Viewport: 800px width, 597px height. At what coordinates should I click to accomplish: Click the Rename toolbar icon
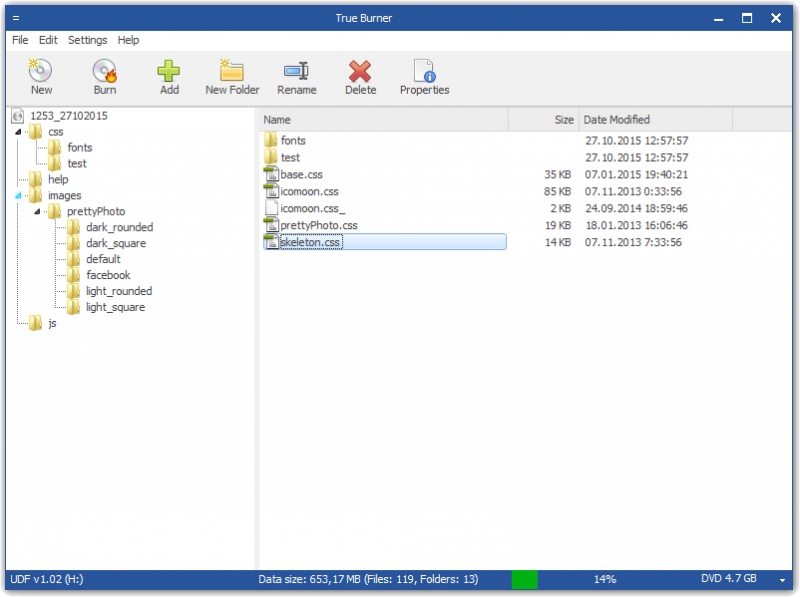pos(296,71)
